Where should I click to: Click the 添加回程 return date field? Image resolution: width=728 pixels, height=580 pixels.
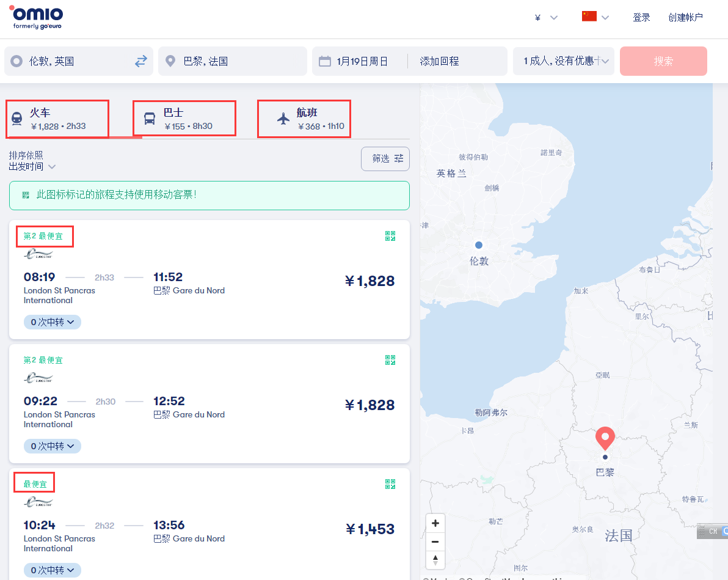[x=439, y=61]
